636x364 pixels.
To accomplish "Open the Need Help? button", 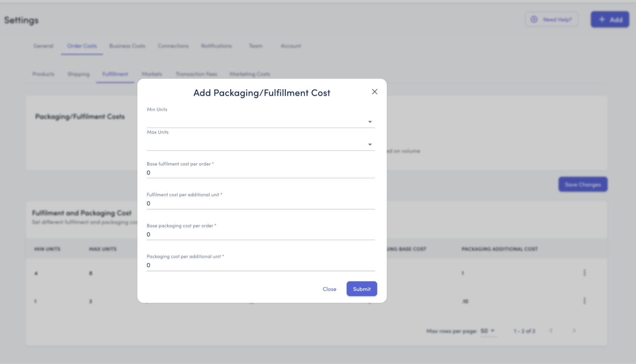I will click(551, 19).
